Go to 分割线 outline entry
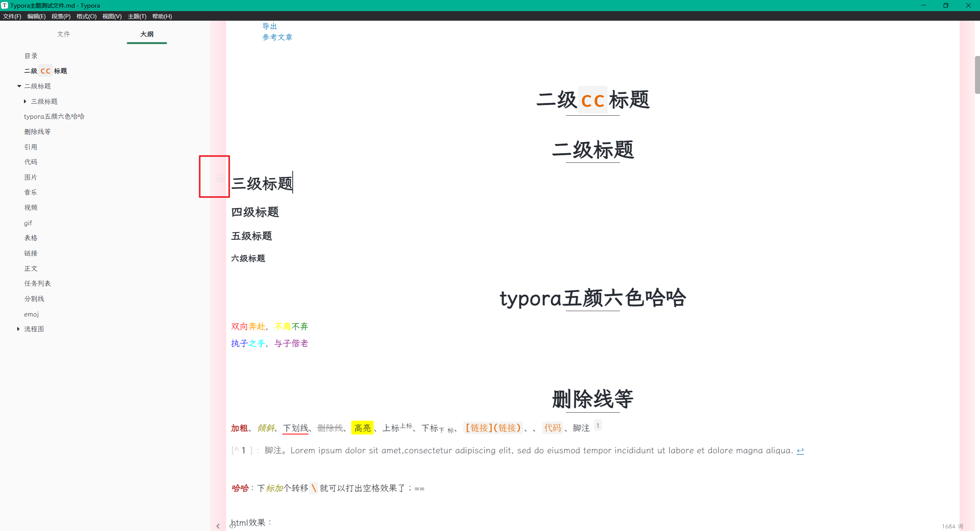The height and width of the screenshot is (531, 980). tap(34, 299)
